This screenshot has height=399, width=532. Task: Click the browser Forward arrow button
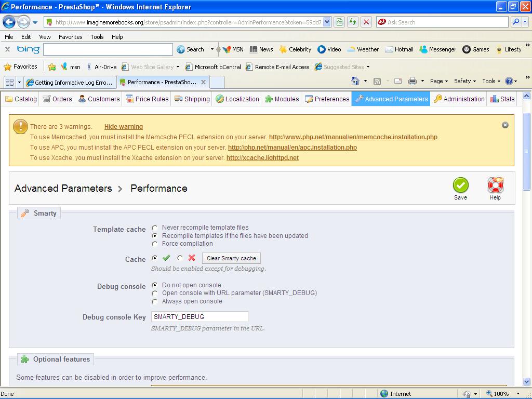click(23, 22)
